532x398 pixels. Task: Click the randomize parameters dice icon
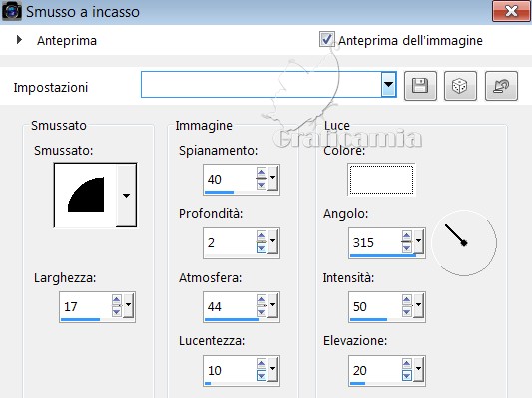click(460, 86)
